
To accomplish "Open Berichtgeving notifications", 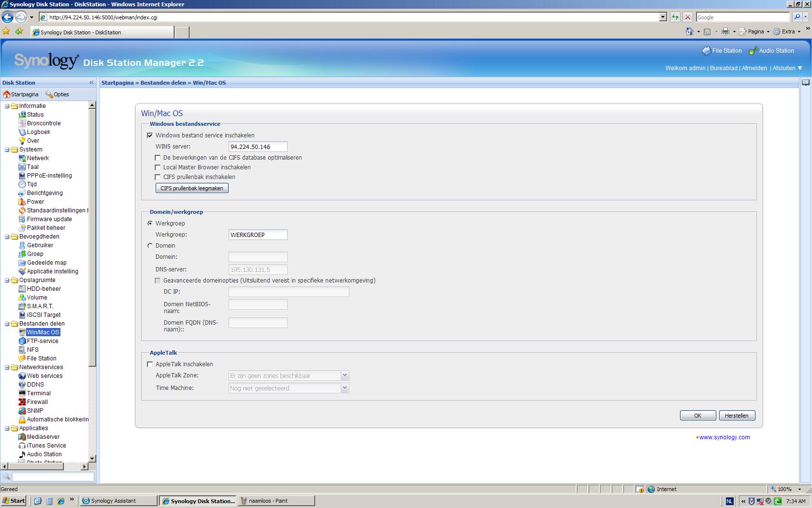I will tap(44, 193).
